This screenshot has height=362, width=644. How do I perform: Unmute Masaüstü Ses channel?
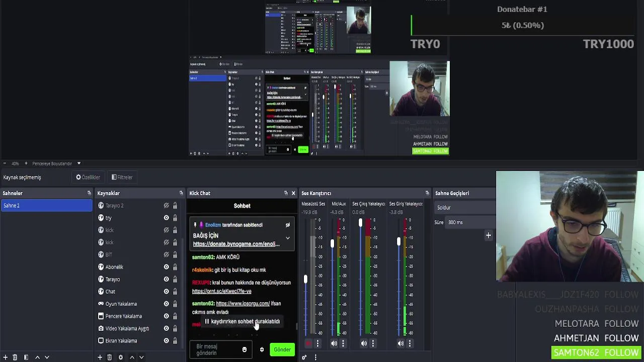[308, 343]
